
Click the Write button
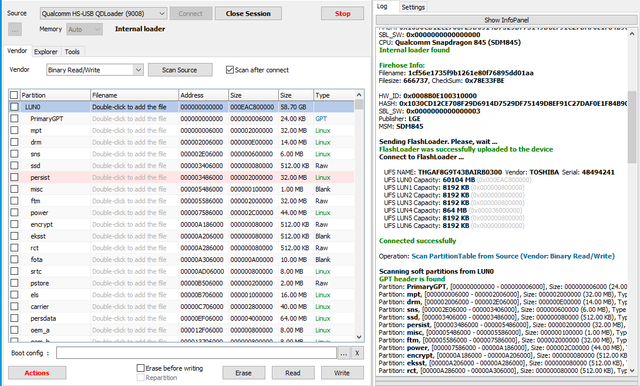coord(342,373)
